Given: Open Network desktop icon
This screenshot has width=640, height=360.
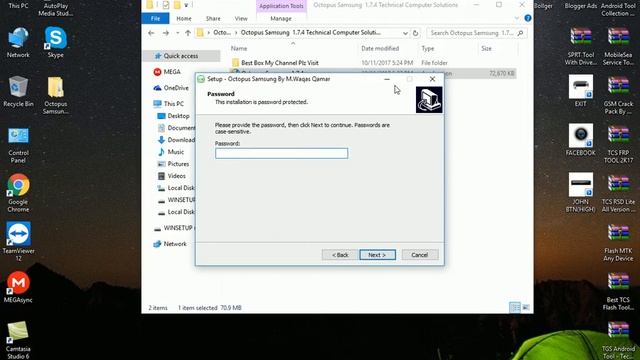Looking at the screenshot, I should pyautogui.click(x=18, y=42).
